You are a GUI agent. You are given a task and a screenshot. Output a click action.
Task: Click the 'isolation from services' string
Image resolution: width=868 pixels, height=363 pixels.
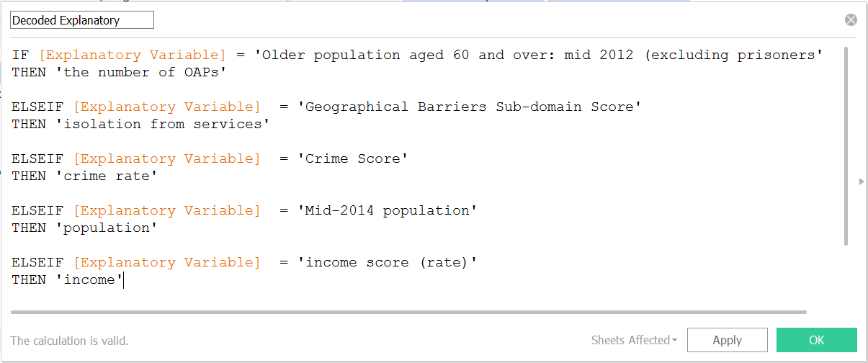[162, 124]
